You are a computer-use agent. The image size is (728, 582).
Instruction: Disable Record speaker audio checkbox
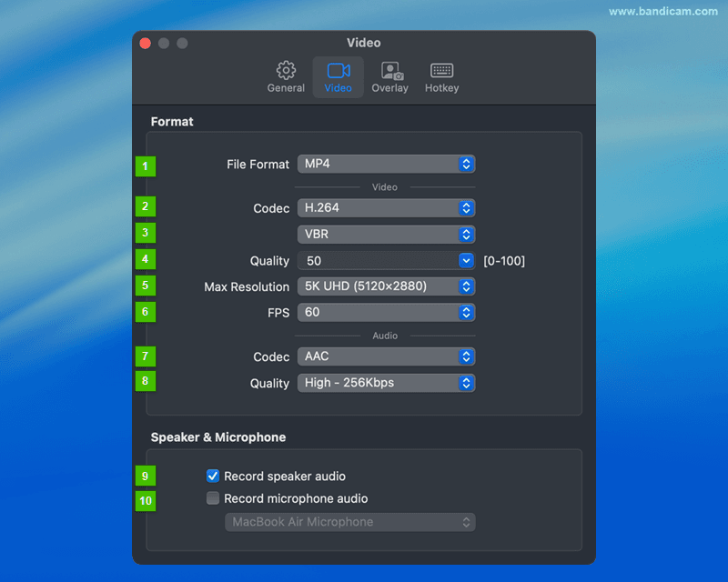213,476
